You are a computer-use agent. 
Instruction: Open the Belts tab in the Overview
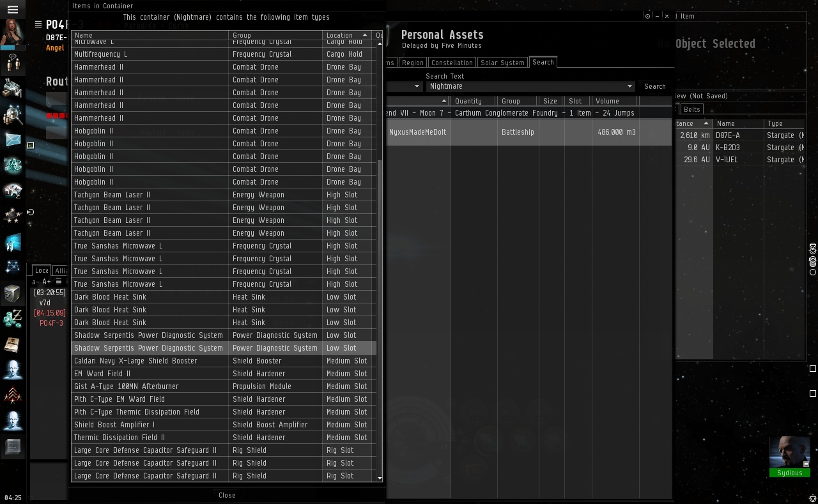691,109
